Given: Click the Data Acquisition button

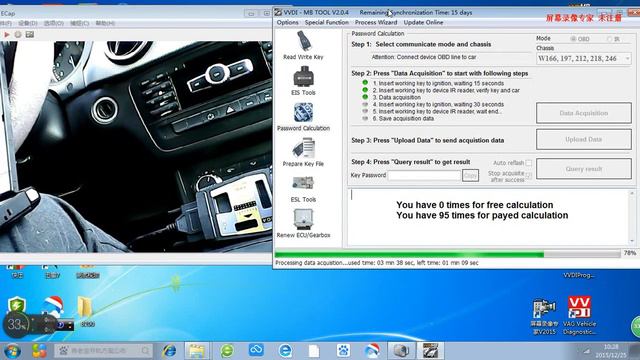Looking at the screenshot, I should point(584,113).
